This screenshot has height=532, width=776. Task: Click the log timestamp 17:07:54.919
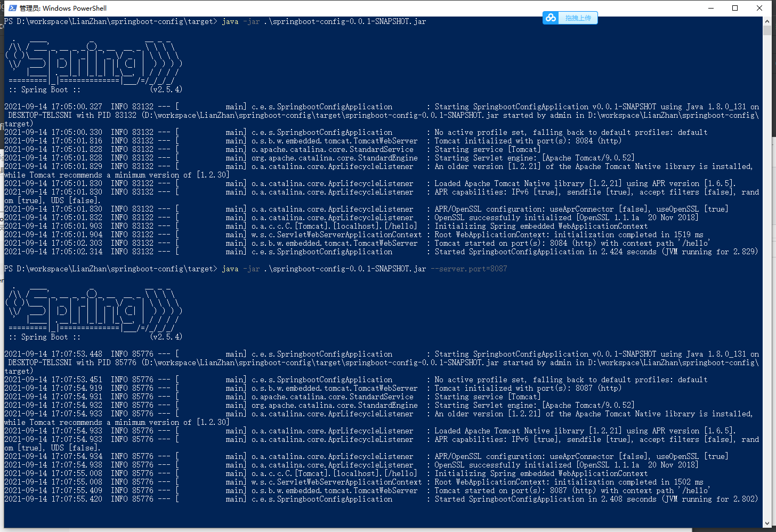(x=77, y=388)
